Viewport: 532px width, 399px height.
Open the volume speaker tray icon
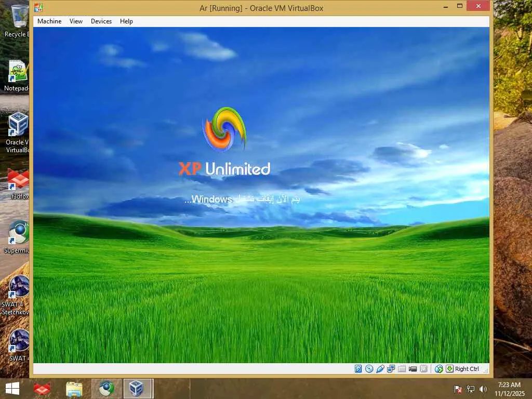483,389
